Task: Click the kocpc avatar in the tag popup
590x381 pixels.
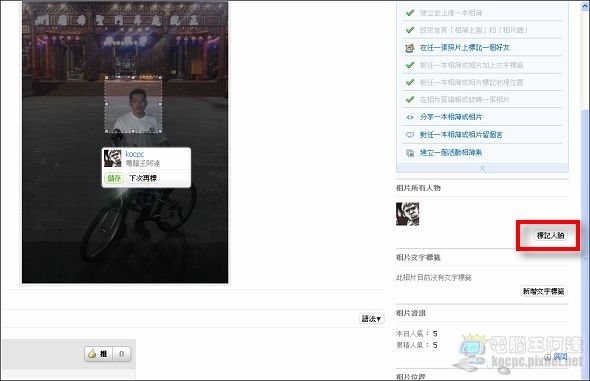Action: tap(113, 158)
